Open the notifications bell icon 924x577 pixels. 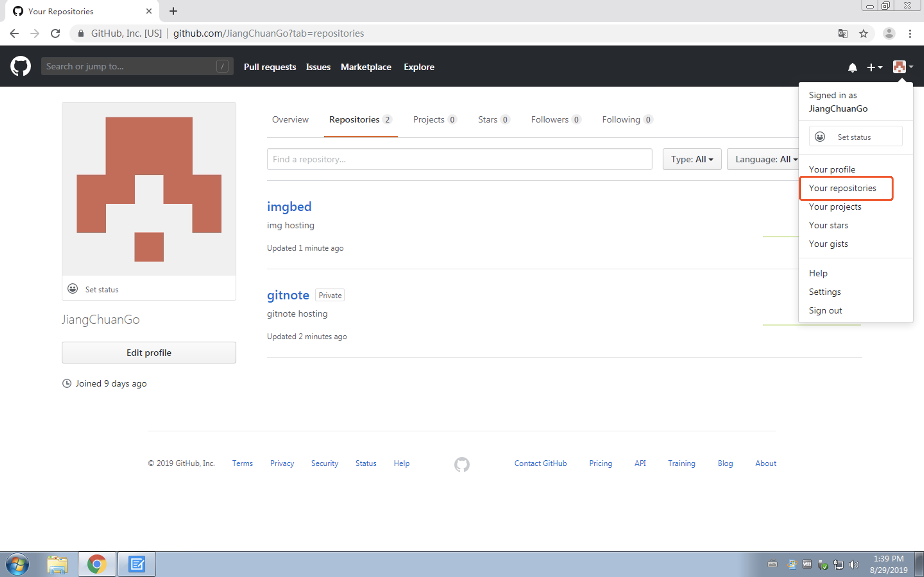coord(852,68)
